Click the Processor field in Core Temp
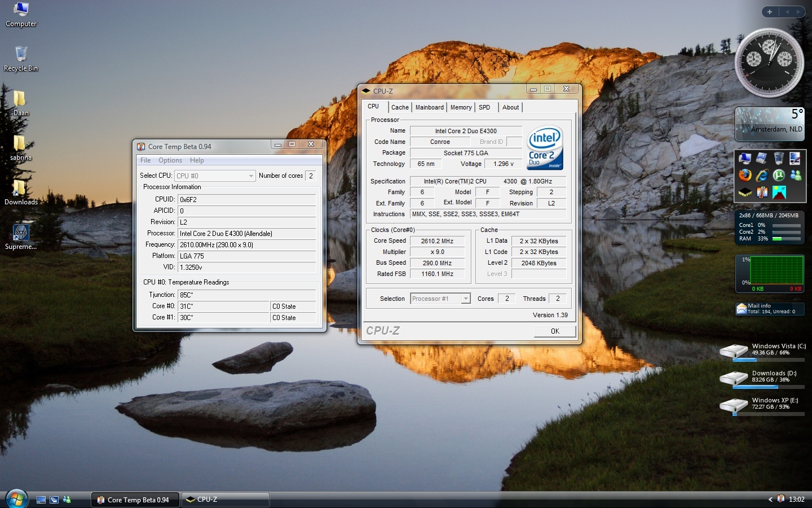Viewport: 812px width, 508px height. (x=247, y=233)
